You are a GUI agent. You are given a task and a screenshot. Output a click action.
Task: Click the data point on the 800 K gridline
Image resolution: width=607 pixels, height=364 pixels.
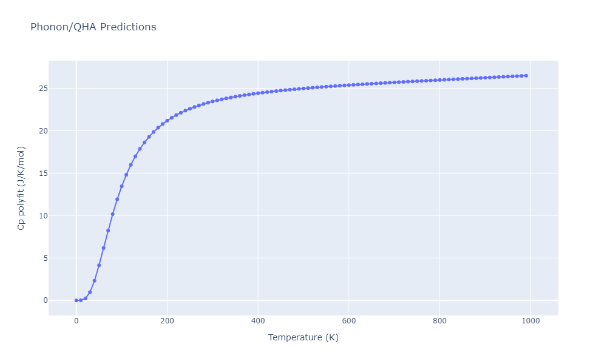[439, 80]
